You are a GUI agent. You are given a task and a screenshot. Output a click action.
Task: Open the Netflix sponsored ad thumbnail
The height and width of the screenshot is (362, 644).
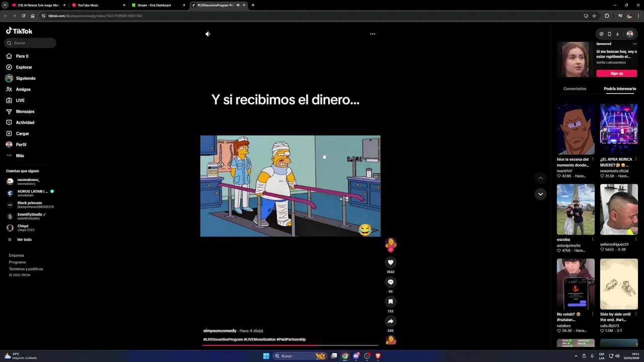click(x=575, y=59)
